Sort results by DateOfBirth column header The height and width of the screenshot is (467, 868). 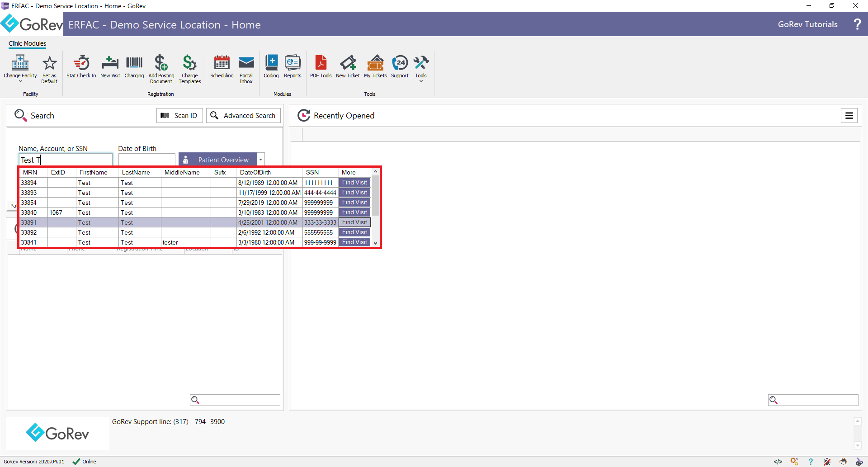pos(269,172)
